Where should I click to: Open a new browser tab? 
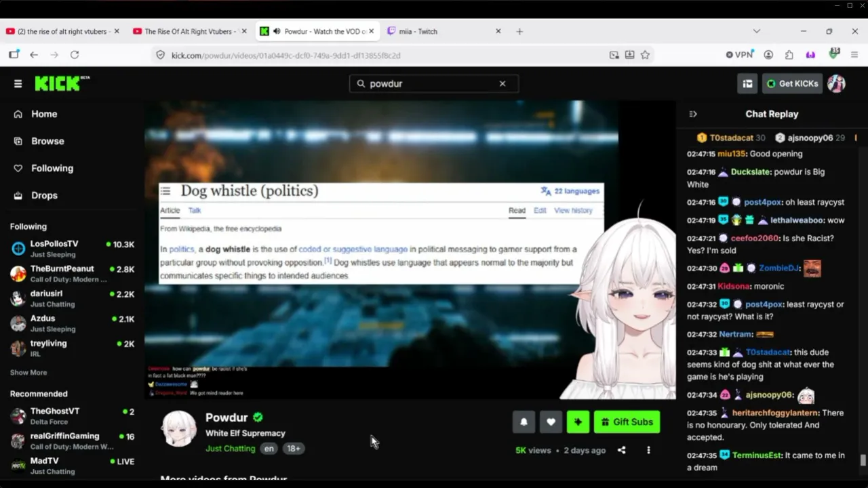point(519,31)
